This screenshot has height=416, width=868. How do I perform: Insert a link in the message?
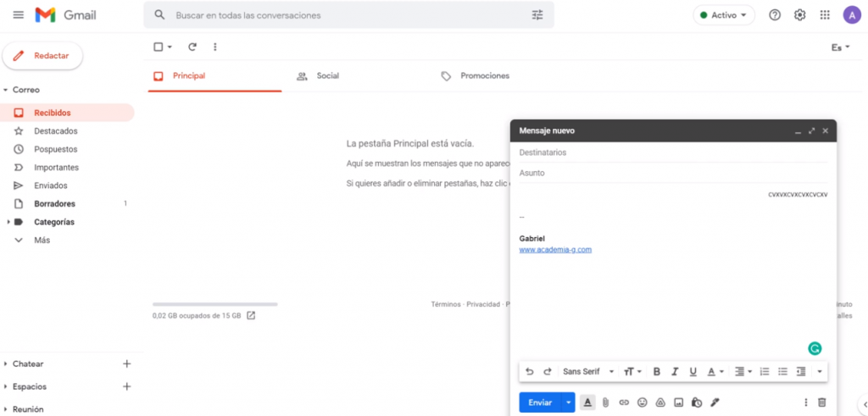(x=624, y=402)
